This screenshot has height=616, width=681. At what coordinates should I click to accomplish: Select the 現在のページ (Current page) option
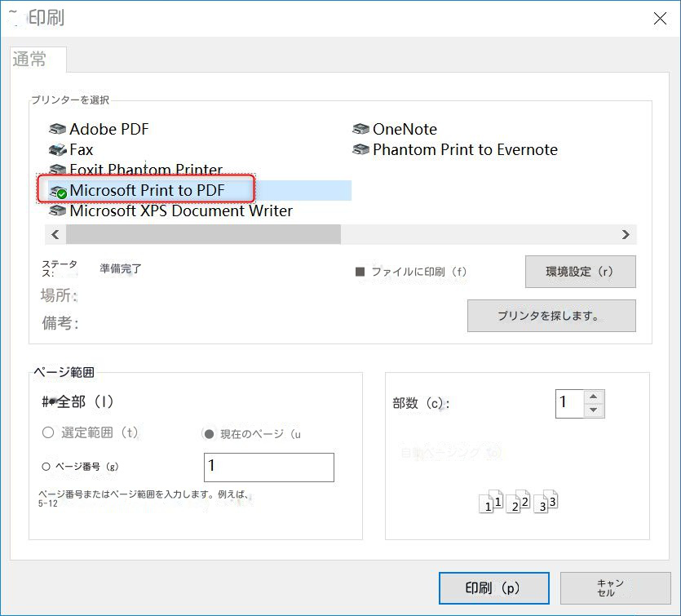[x=210, y=433]
